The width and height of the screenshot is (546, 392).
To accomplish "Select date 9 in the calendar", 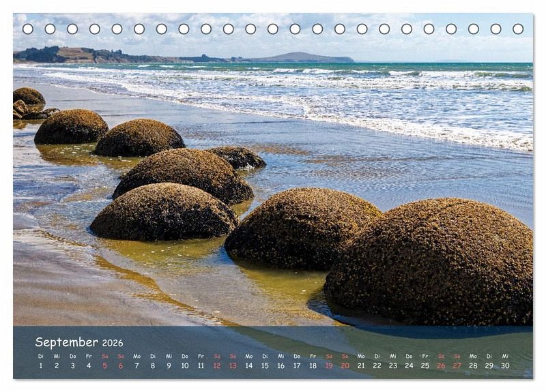I will tap(169, 366).
